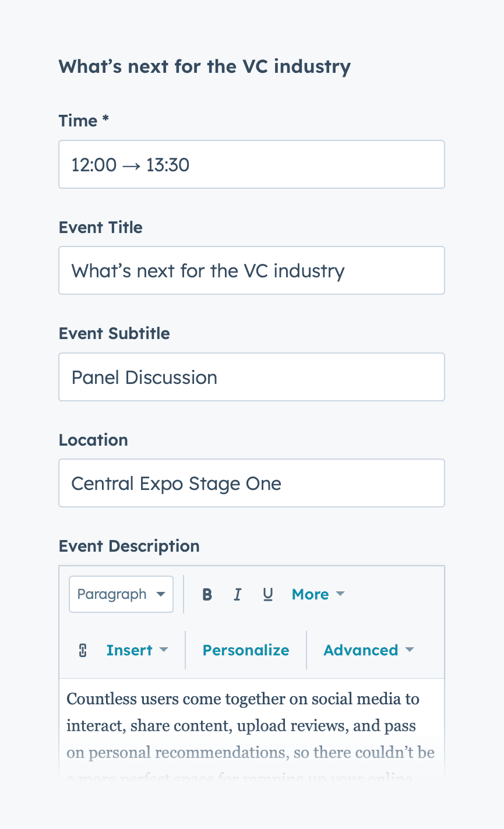Click the "Event Title" field label
This screenshot has height=829, width=504.
[x=100, y=227]
